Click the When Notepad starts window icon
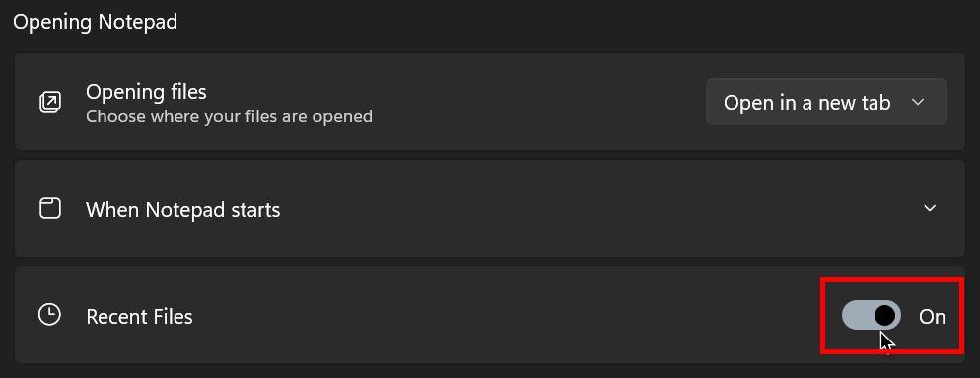This screenshot has height=378, width=980. pyautogui.click(x=50, y=208)
